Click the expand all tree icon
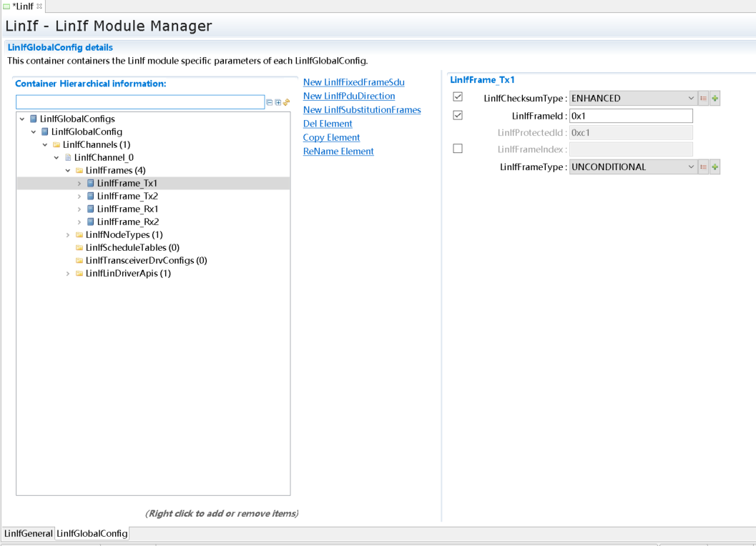This screenshot has width=756, height=546. 278,102
